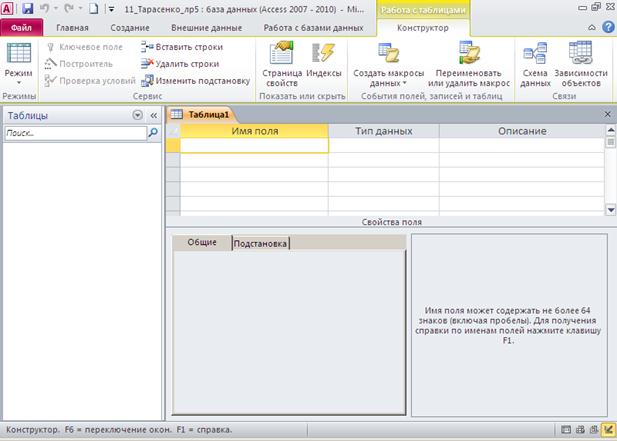The image size is (617, 441).
Task: Undo the last action in quick access toolbar
Action: tap(44, 8)
